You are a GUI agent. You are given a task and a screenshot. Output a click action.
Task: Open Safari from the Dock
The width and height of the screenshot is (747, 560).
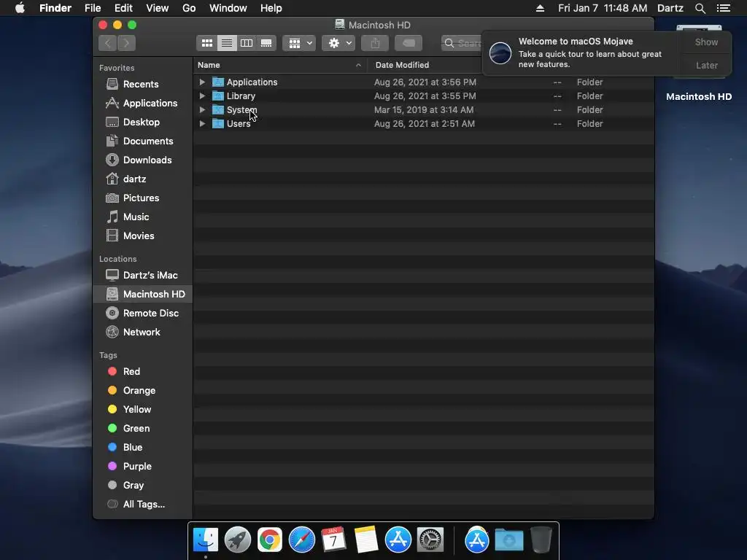[301, 540]
